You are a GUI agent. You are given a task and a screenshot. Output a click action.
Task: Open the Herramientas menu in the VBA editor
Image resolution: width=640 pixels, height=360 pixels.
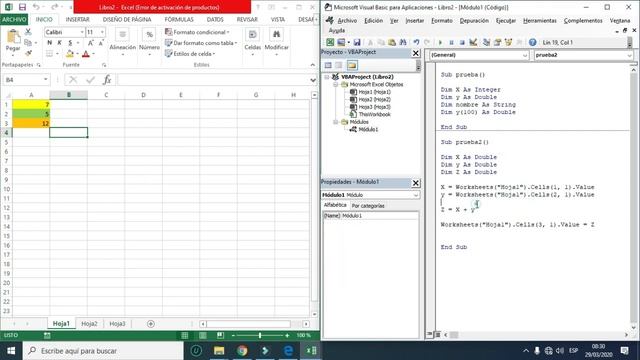point(540,20)
